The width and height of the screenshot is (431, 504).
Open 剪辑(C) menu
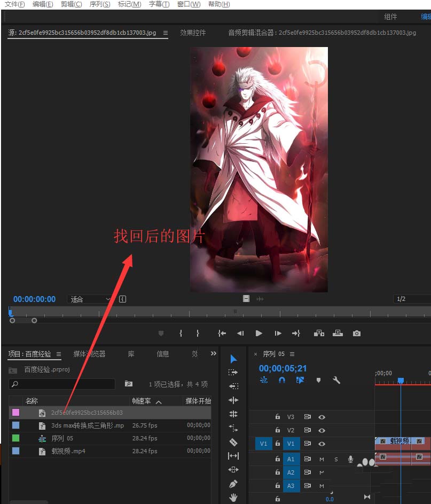coord(71,4)
